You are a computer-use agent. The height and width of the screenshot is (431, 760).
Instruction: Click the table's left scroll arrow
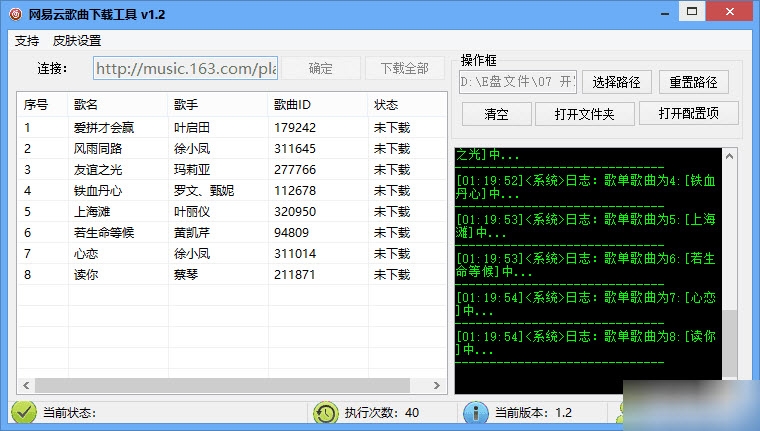(x=26, y=385)
